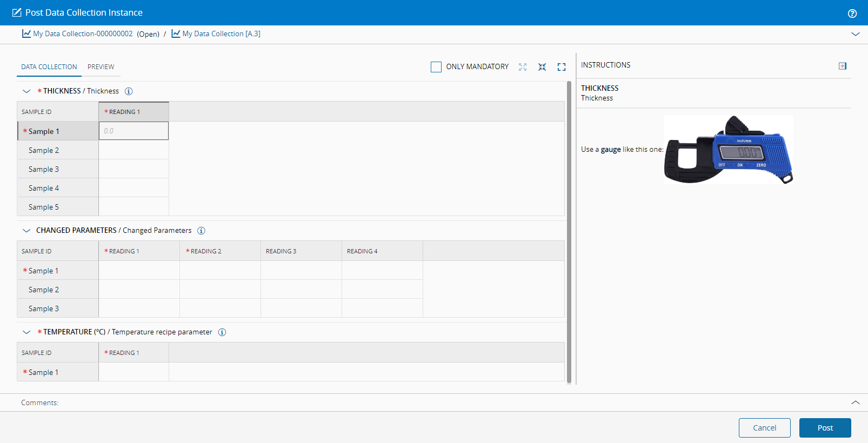Click the help question mark icon
This screenshot has height=443, width=868.
[x=852, y=14]
